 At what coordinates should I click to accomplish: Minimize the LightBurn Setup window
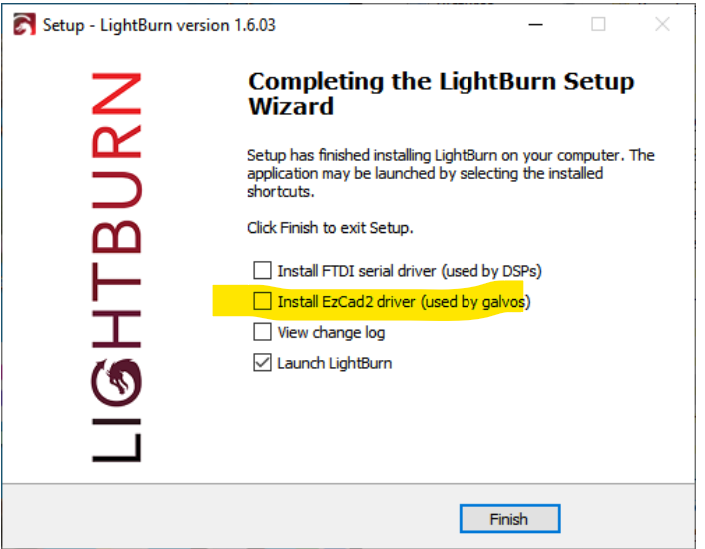click(x=535, y=24)
